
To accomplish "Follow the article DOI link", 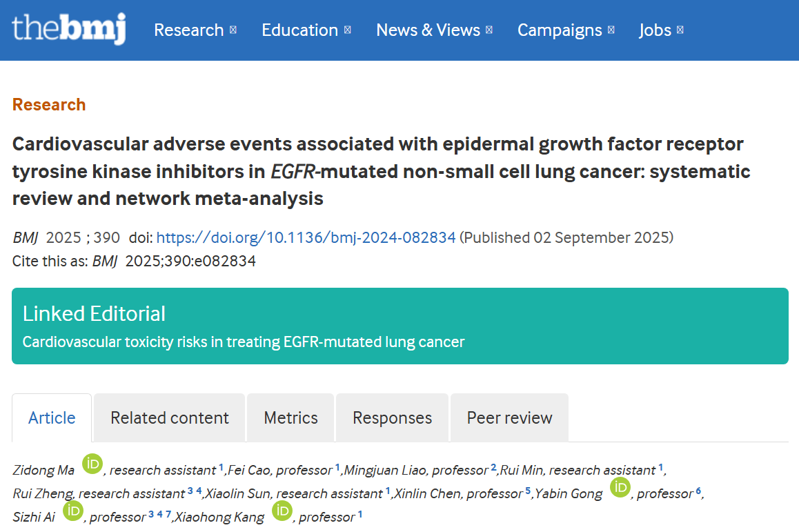I will coord(306,238).
